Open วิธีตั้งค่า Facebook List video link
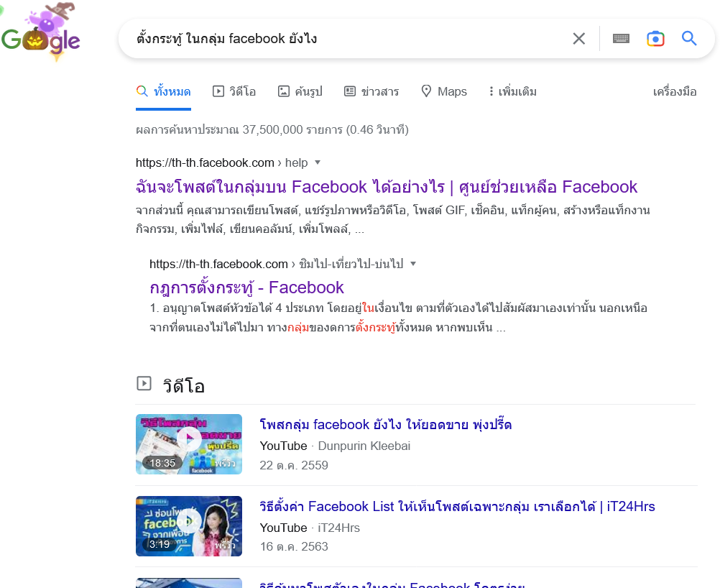This screenshot has width=720, height=588. [x=457, y=506]
